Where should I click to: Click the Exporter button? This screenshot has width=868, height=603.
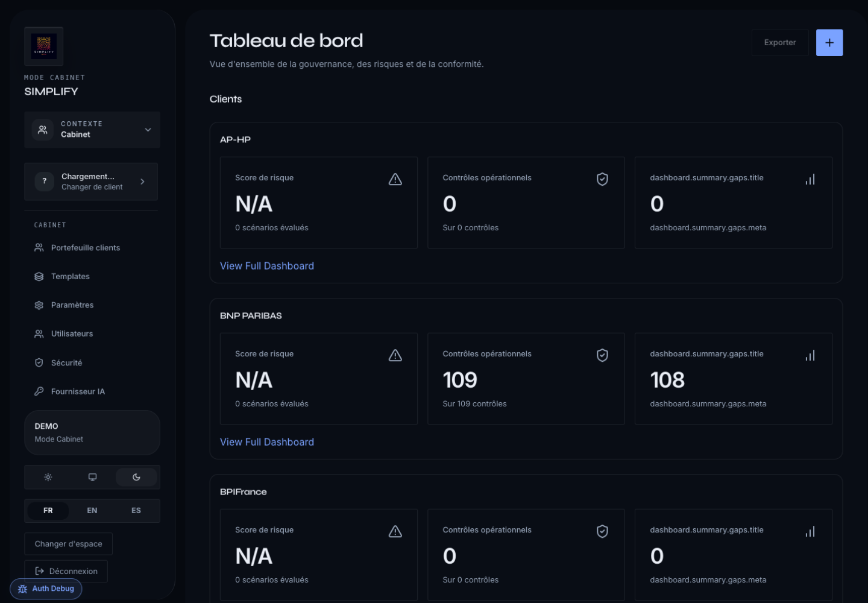[x=780, y=43]
